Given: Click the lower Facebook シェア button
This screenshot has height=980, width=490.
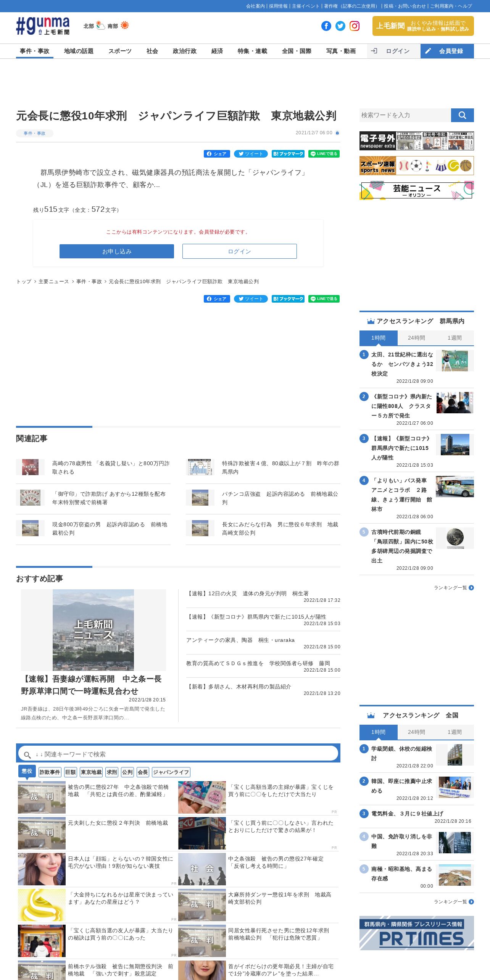Looking at the screenshot, I should click(x=217, y=299).
